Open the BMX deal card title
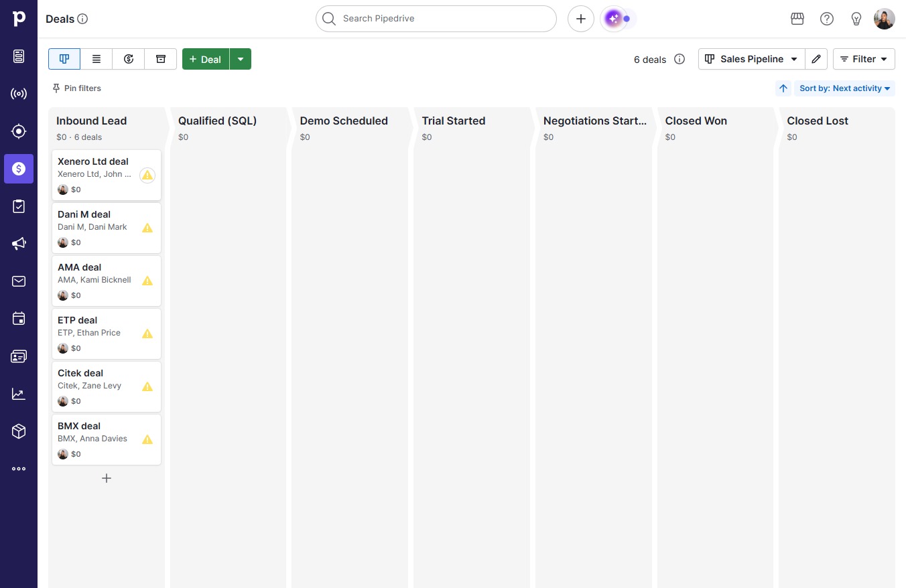 [x=79, y=426]
